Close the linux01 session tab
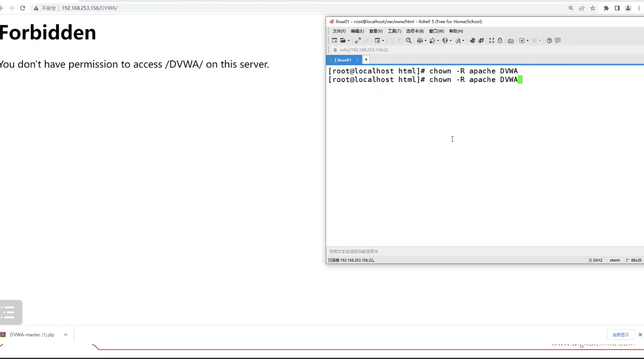644x359 pixels. [357, 60]
